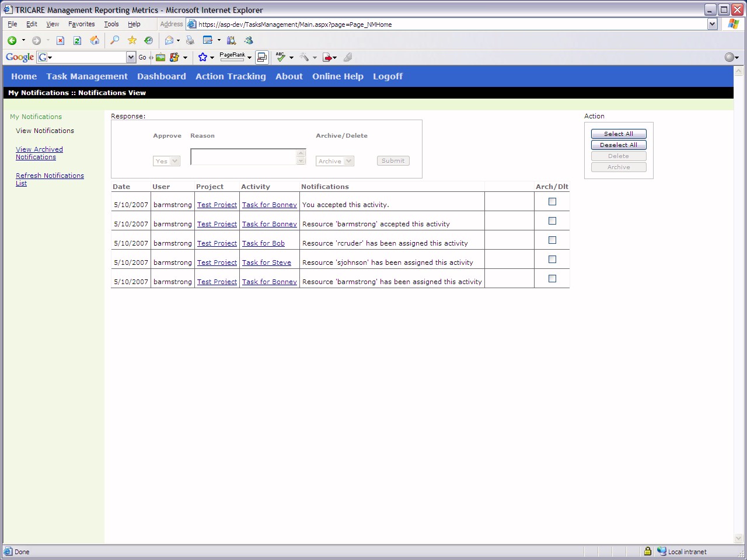Click inside the Reason text field
The image size is (747, 560).
coord(243,157)
